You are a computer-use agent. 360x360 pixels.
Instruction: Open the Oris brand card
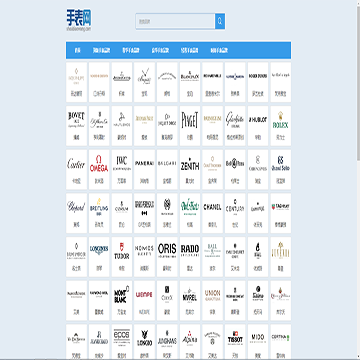pos(167,257)
